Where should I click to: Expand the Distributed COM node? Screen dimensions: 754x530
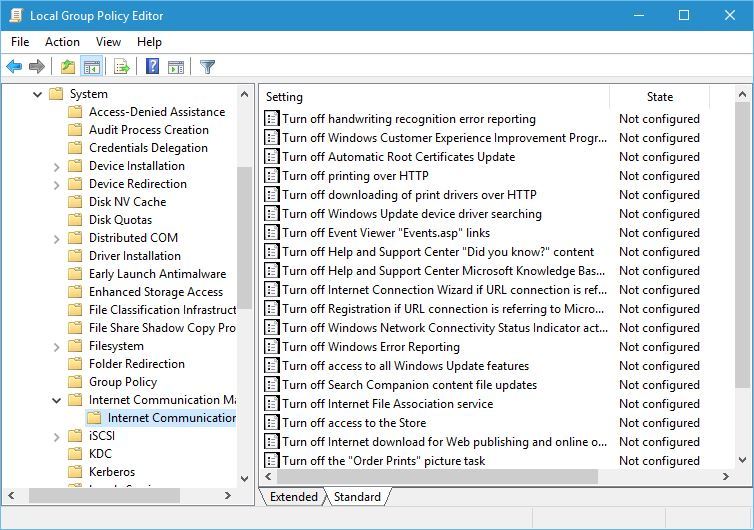coord(57,239)
